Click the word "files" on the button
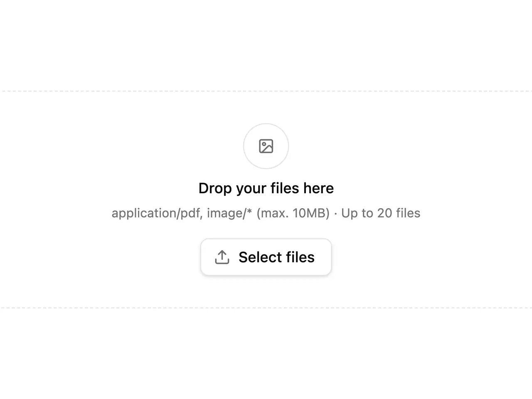The height and width of the screenshot is (399, 532). click(300, 257)
